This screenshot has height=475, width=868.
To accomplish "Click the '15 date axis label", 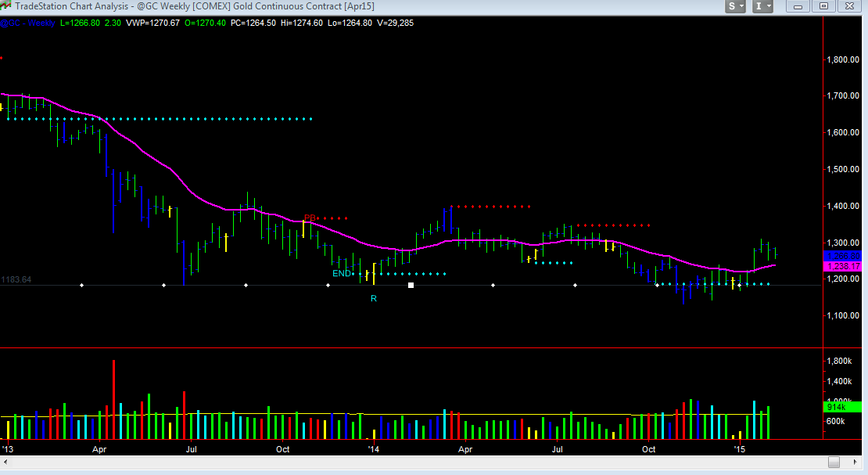I will click(740, 449).
